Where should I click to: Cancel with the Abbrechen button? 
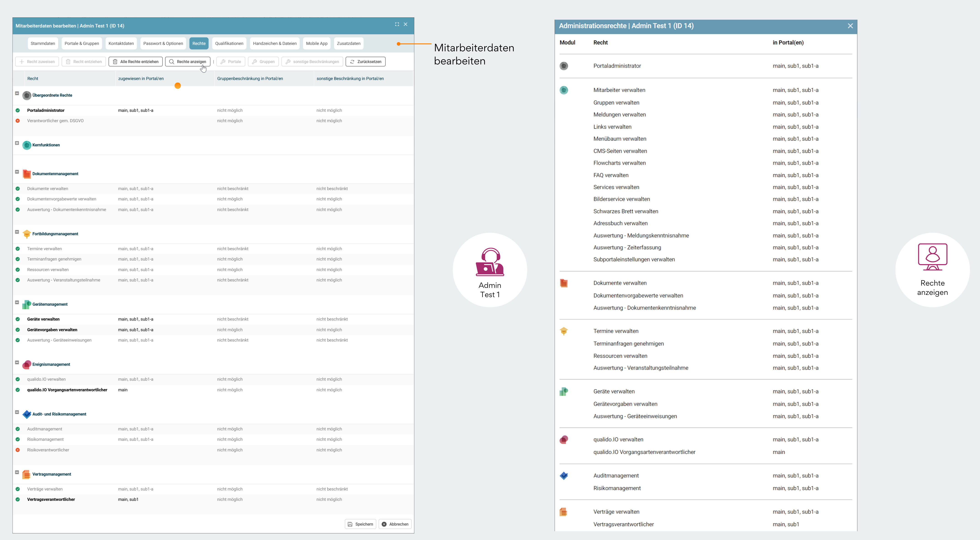tap(395, 524)
